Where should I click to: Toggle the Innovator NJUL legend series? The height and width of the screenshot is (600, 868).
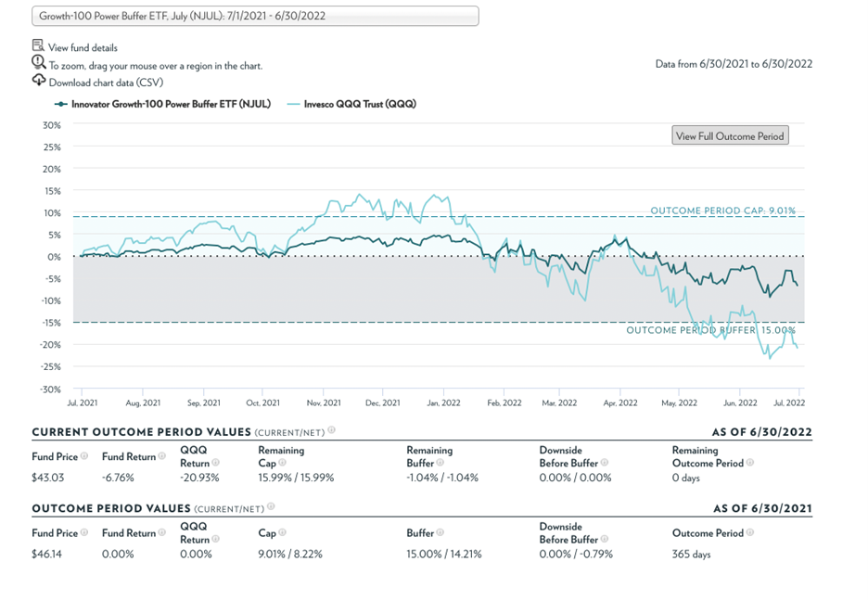pyautogui.click(x=163, y=104)
